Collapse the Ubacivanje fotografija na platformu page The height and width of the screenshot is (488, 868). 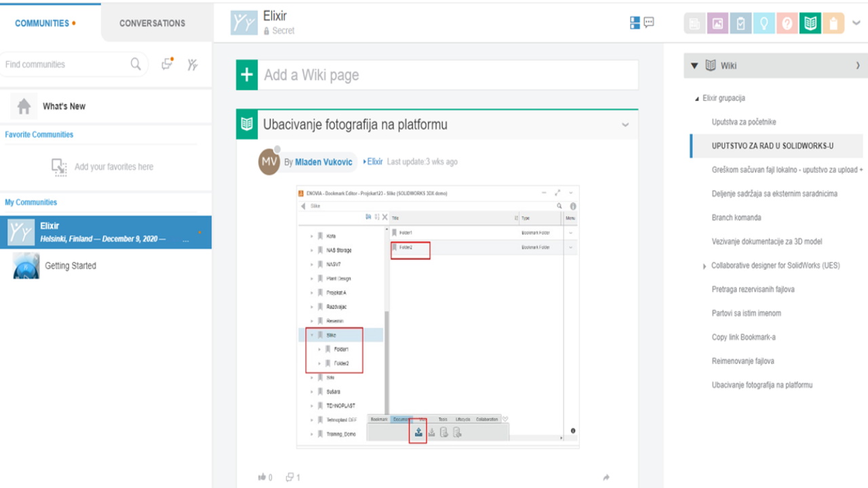[625, 125]
